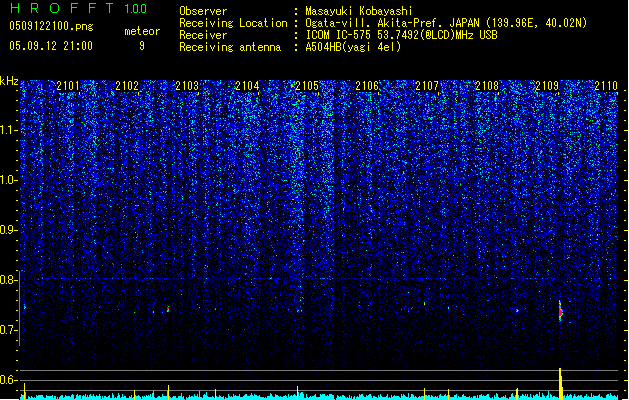Click the Receiver field label
Image resolution: width=629 pixels, height=400 pixels.
click(x=203, y=35)
